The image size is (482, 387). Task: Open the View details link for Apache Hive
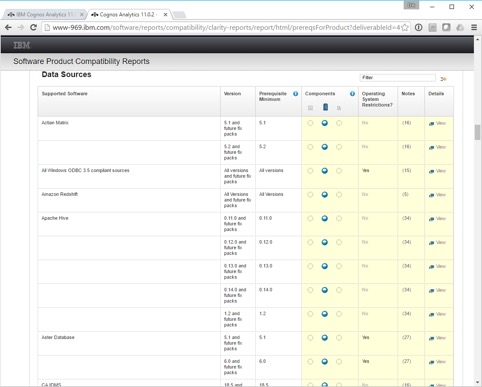[437, 219]
